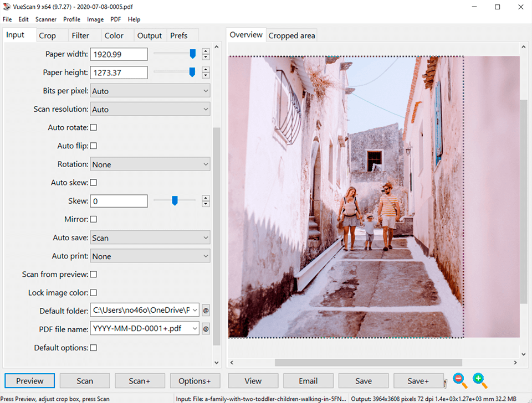This screenshot has width=532, height=403.
Task: Switch to the Color tab
Action: click(x=113, y=35)
